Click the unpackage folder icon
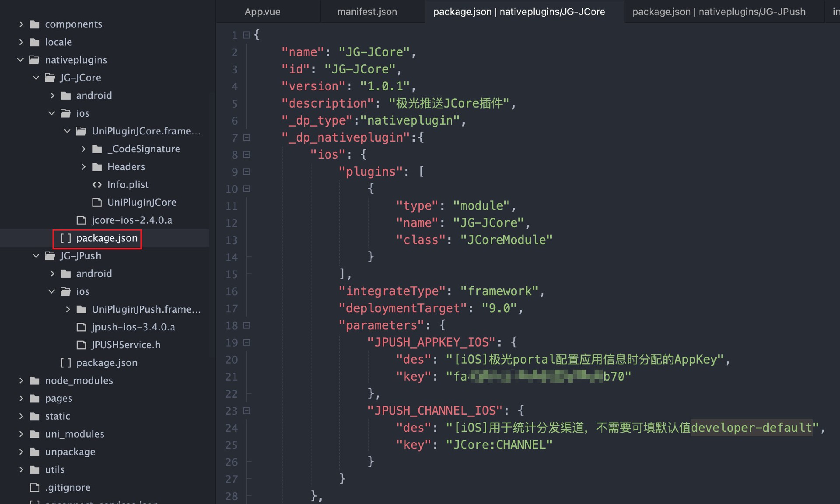Image resolution: width=840 pixels, height=504 pixels. pos(35,452)
